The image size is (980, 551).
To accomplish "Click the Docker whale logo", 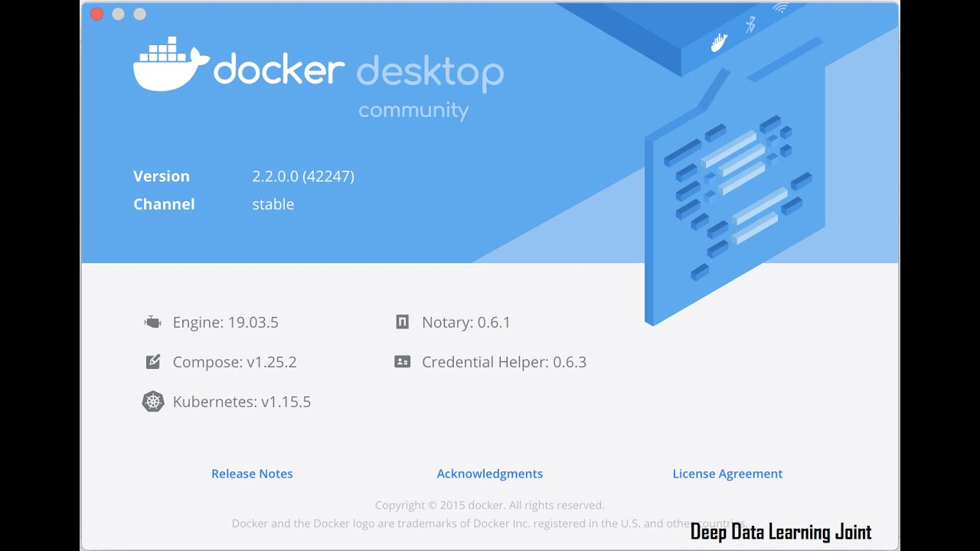I will (x=171, y=64).
